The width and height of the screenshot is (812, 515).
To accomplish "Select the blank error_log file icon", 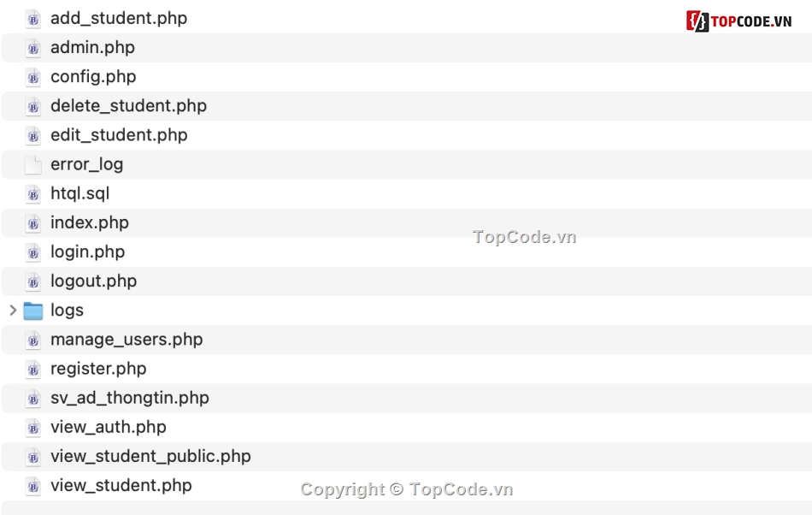I will pos(33,165).
